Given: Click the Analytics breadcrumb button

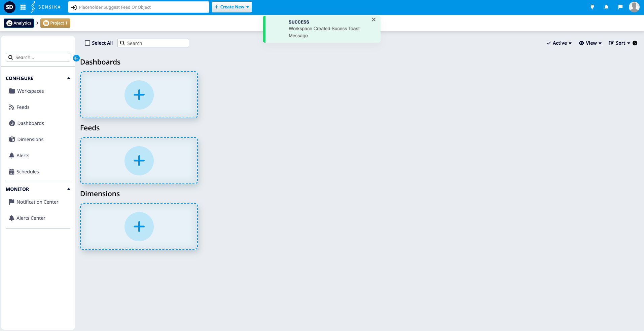Looking at the screenshot, I should [x=19, y=23].
